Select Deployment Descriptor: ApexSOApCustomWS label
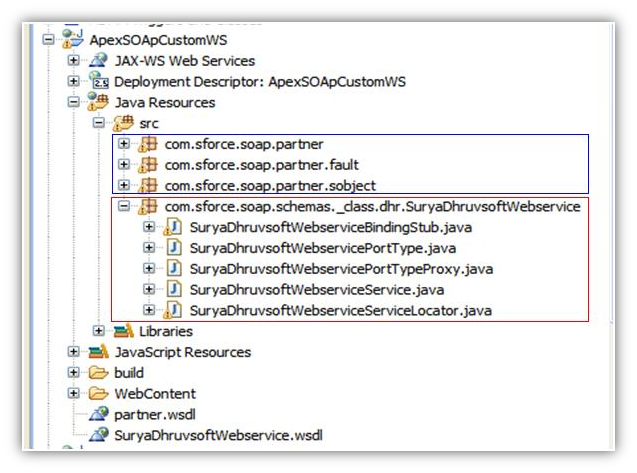 260,82
